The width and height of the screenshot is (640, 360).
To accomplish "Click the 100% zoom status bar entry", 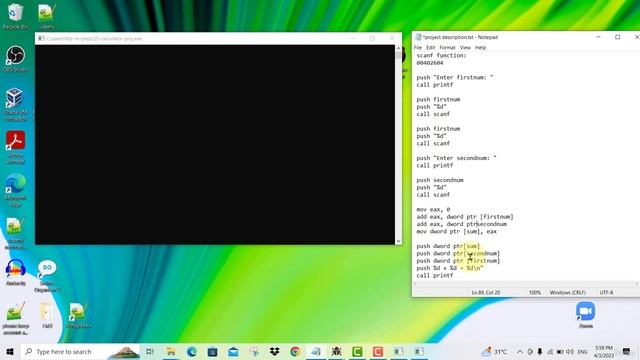I will (535, 292).
